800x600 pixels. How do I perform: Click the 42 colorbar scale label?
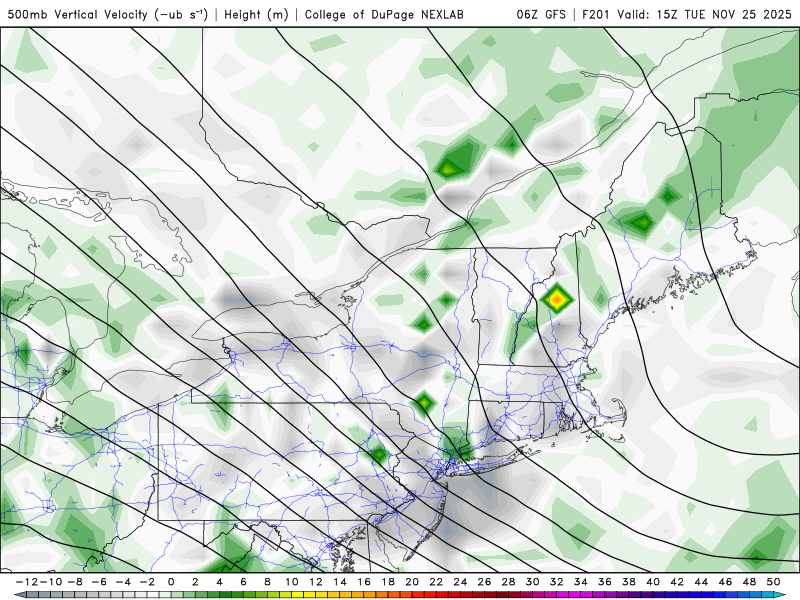[677, 582]
